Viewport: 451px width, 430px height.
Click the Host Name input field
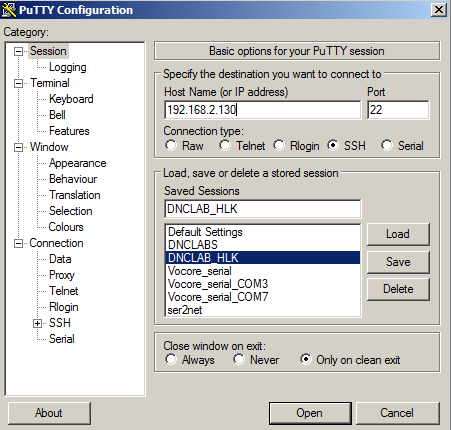[263, 110]
